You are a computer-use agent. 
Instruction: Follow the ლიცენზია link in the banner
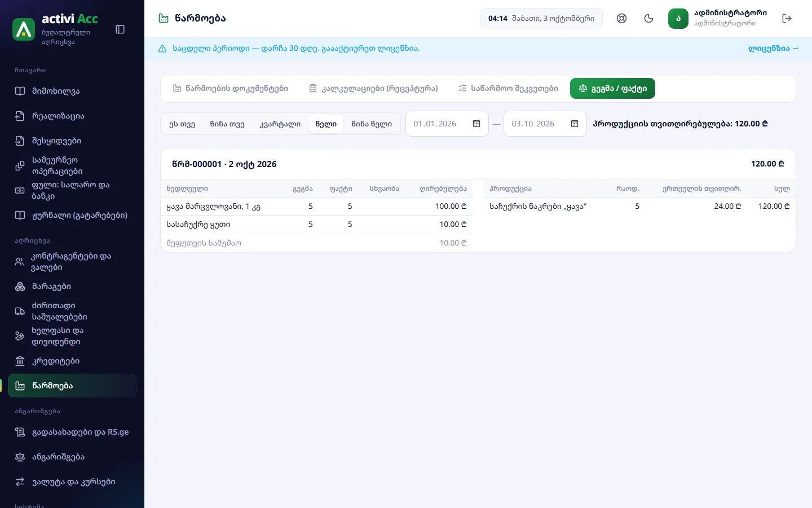coord(773,49)
